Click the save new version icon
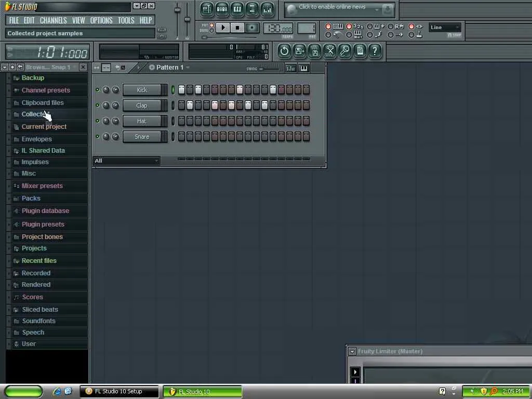Image resolution: width=532 pixels, height=399 pixels. 299,51
